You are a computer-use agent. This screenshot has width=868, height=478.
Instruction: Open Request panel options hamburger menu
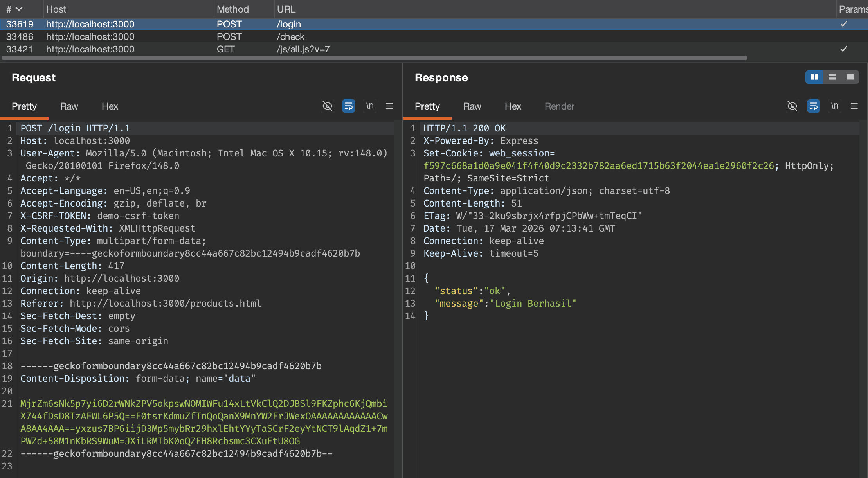tap(389, 106)
